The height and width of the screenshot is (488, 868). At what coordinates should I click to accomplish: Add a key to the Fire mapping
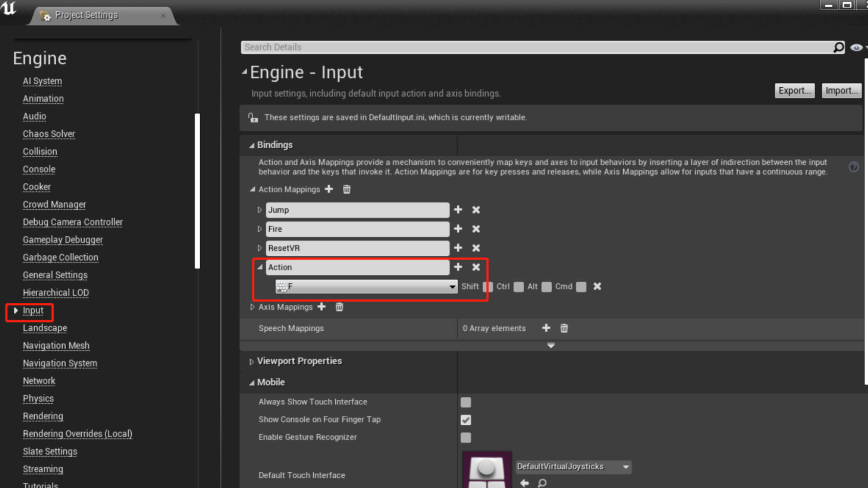pos(458,229)
